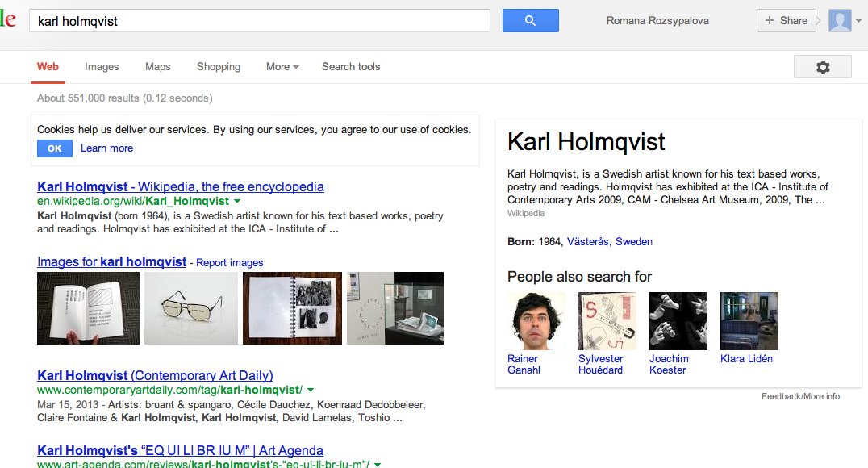The height and width of the screenshot is (468, 868).
Task: Expand the green arrow next to en.wikipedia.org URL
Action: [x=237, y=201]
